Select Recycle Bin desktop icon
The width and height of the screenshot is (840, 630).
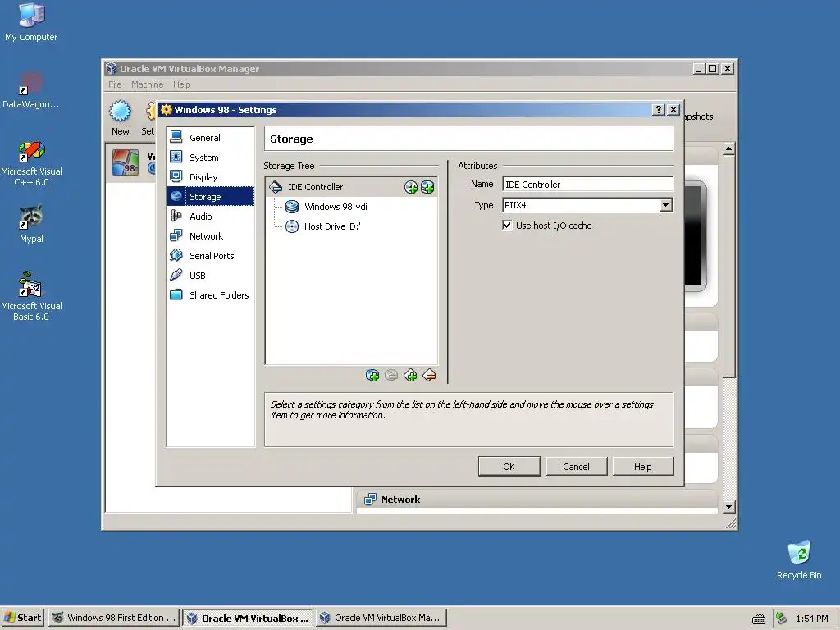[799, 559]
